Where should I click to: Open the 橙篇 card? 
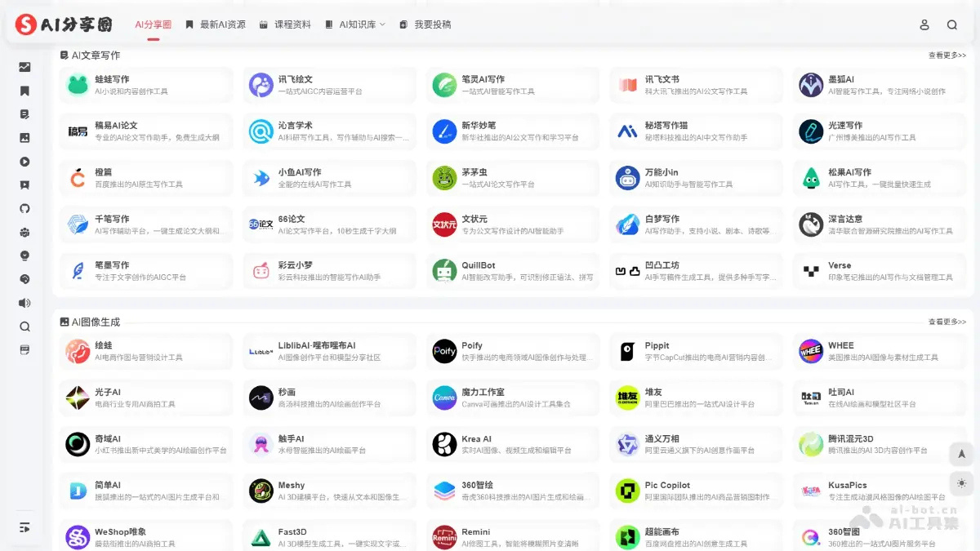[146, 178]
